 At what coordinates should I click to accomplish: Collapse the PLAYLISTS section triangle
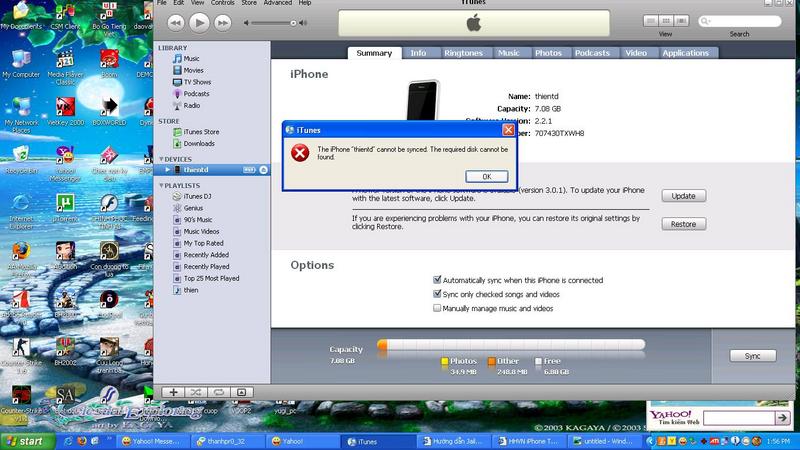click(x=161, y=185)
